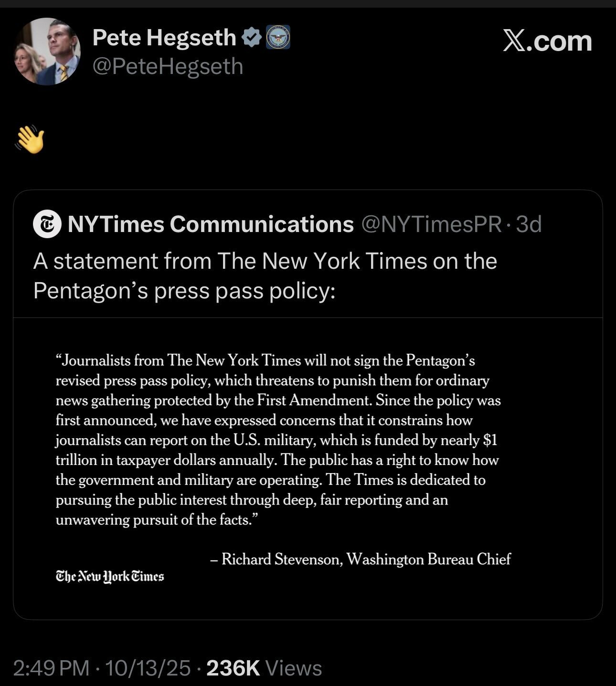Screen dimensions: 616x686
Task: Click the 2:49 PM post time
Action: tap(51, 668)
